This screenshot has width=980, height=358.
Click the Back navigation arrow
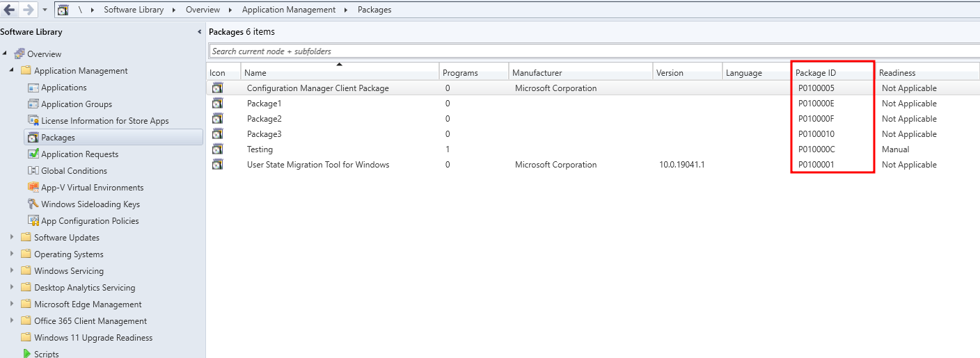tap(10, 10)
